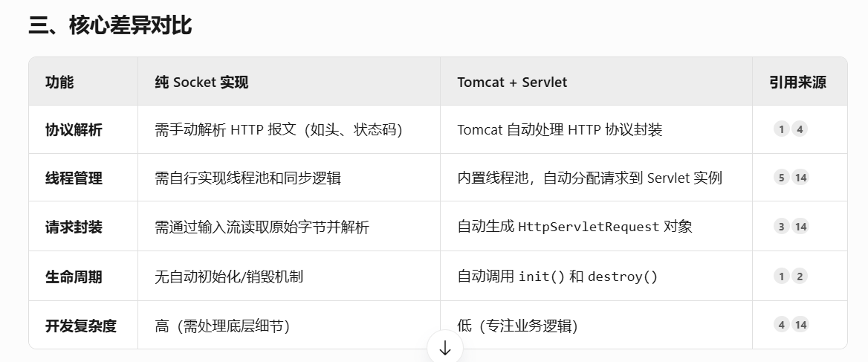
Task: Click the 引用来源 column header
Action: 797,83
